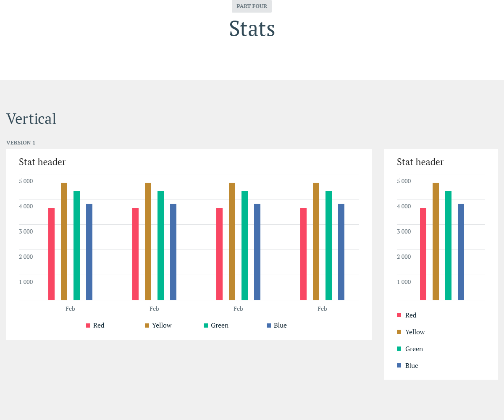Click the Red legend swatch in wide chart
This screenshot has width=504, height=420.
pyautogui.click(x=88, y=325)
